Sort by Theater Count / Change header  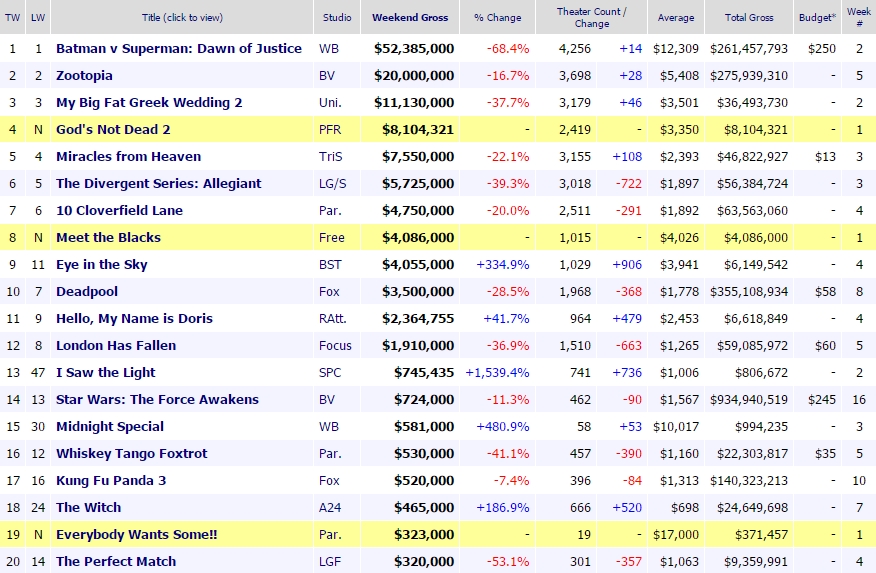[592, 17]
